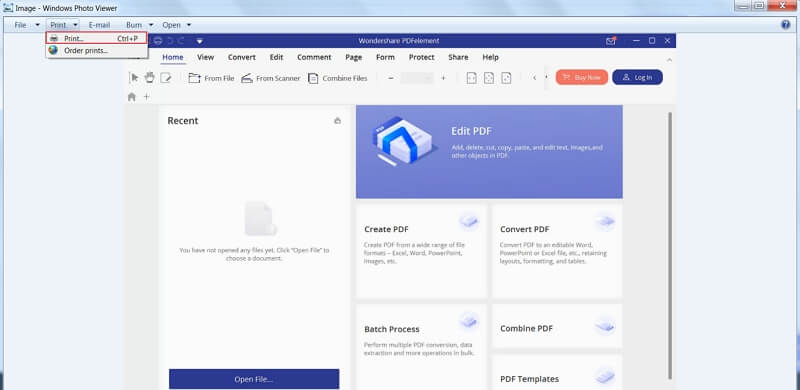Open the PDF Templates card
The image size is (800, 390).
[557, 373]
